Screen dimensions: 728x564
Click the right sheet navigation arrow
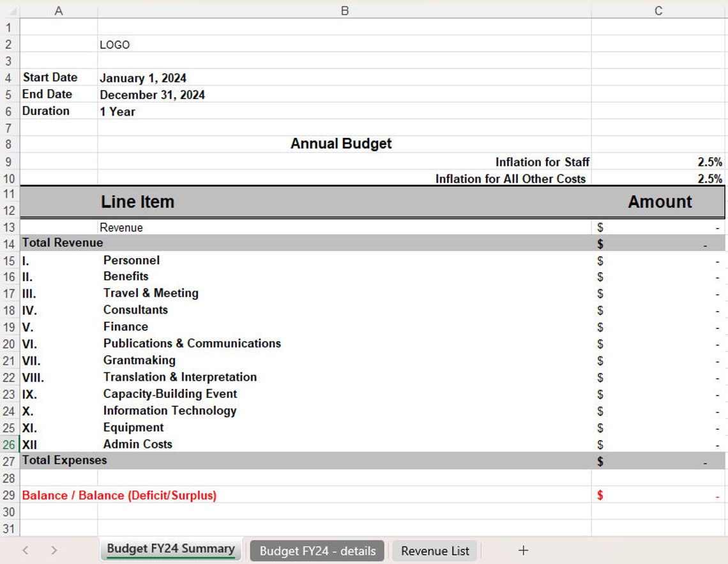[x=54, y=550]
